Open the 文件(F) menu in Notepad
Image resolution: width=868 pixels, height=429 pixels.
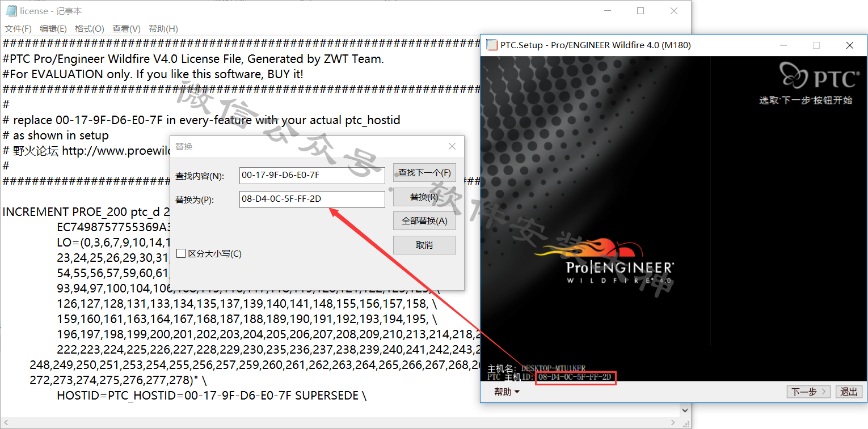[x=18, y=29]
